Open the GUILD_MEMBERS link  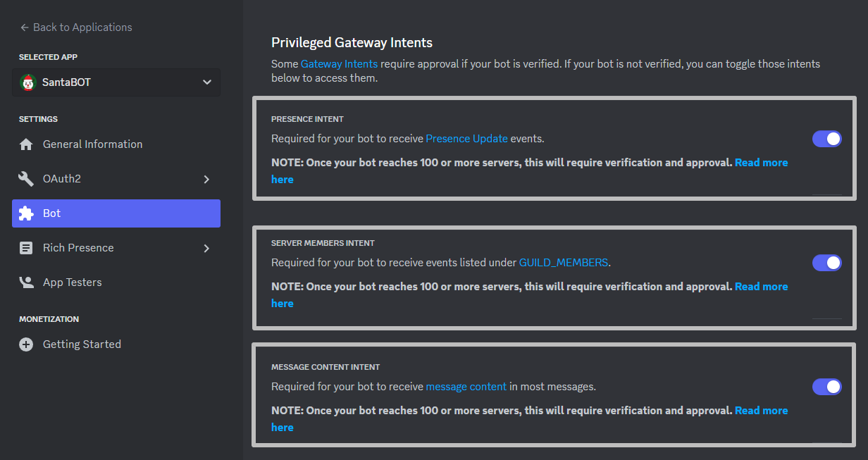click(x=564, y=263)
